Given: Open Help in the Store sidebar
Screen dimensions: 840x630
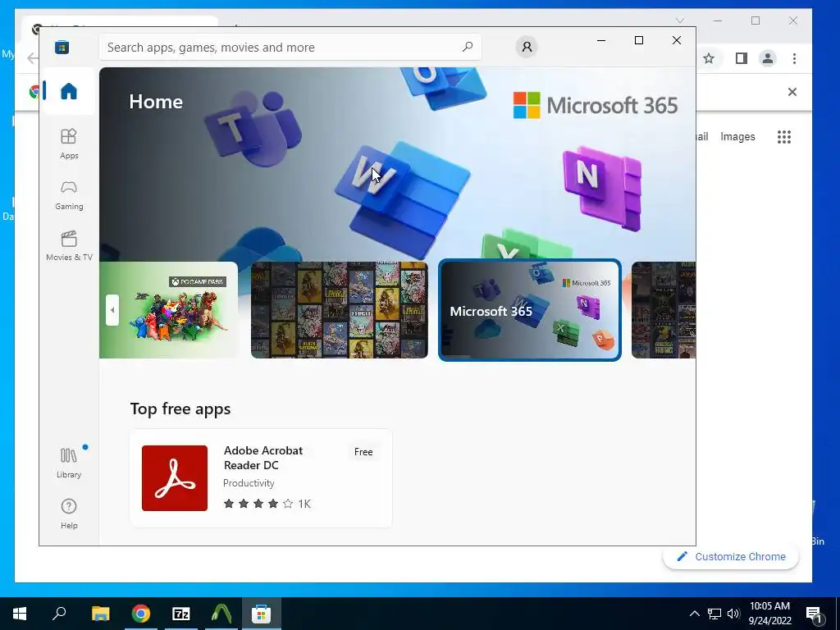Looking at the screenshot, I should point(69,514).
